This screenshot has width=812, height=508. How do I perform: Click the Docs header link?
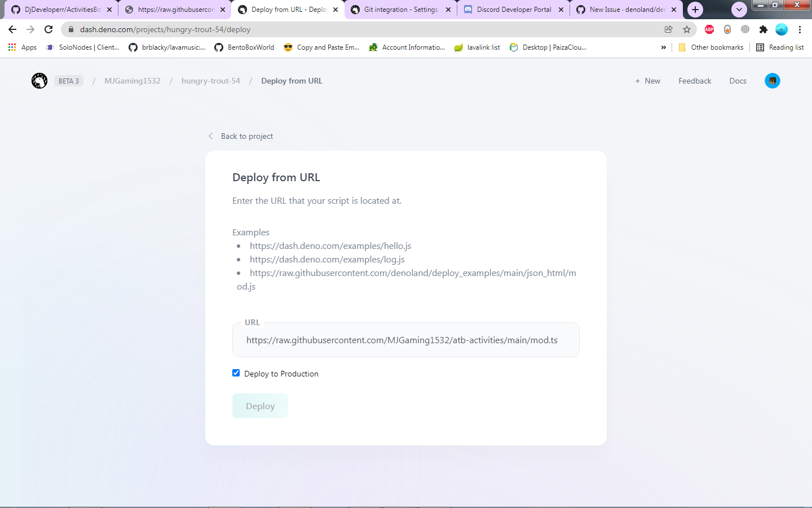coord(738,80)
